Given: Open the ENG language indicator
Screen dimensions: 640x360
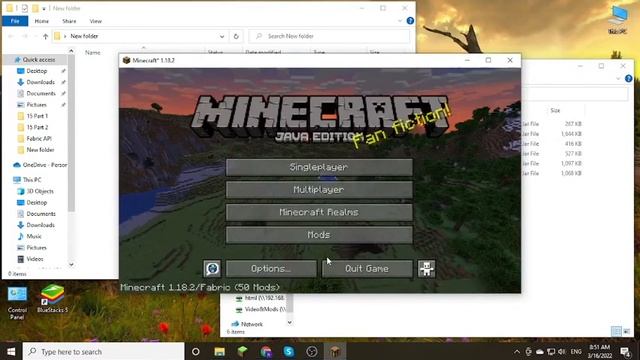Looking at the screenshot, I should tap(576, 351).
